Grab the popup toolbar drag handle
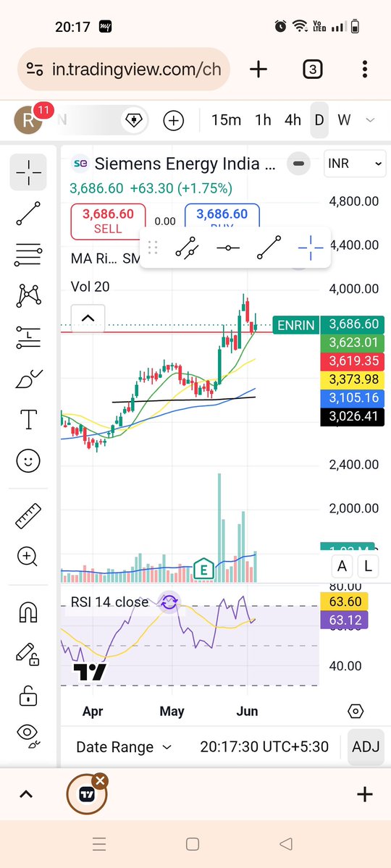391x868 pixels. (153, 248)
